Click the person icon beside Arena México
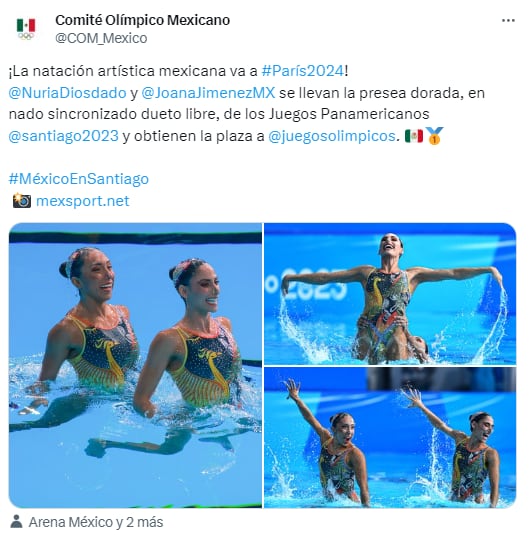The height and width of the screenshot is (544, 529). 16,521
